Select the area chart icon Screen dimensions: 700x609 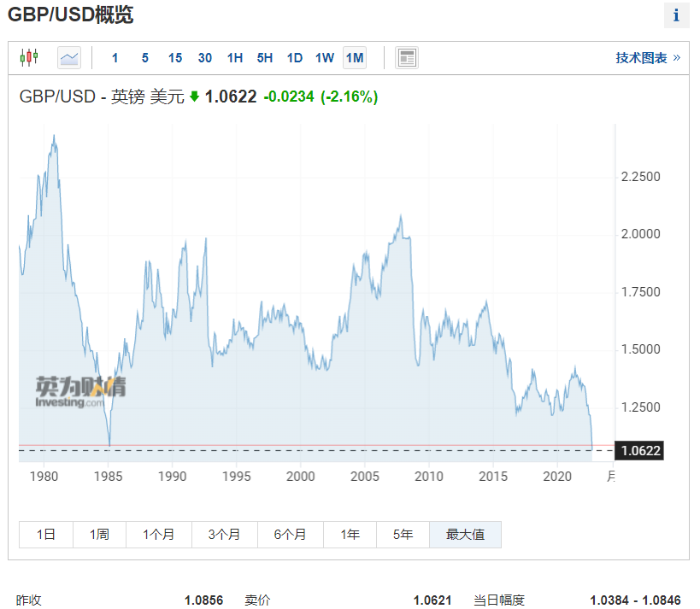pyautogui.click(x=69, y=58)
